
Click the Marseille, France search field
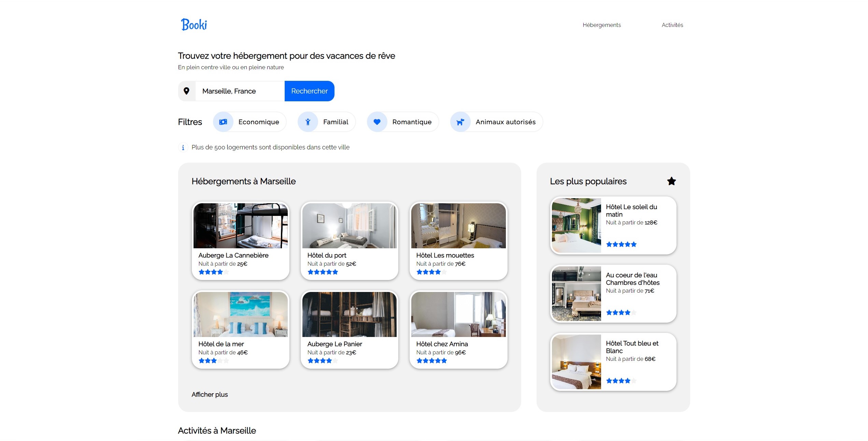click(x=240, y=91)
